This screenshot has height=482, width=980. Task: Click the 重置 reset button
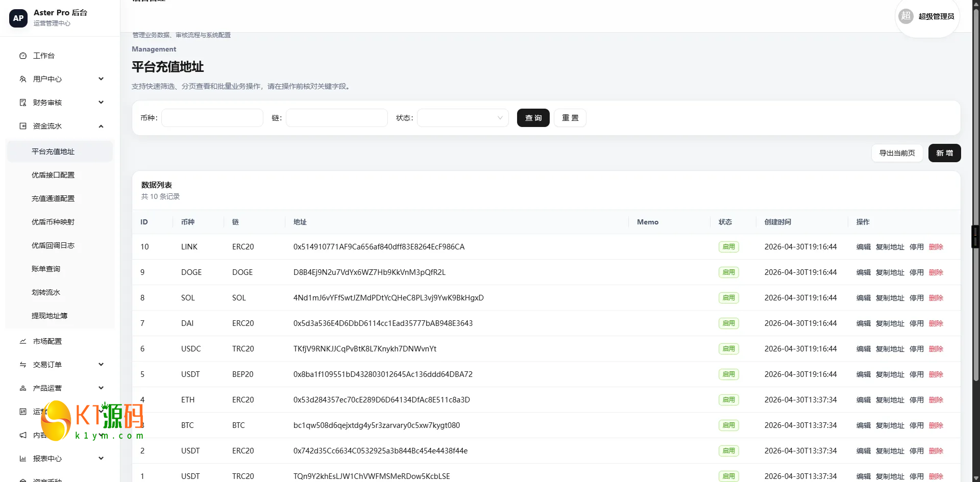[x=570, y=118]
